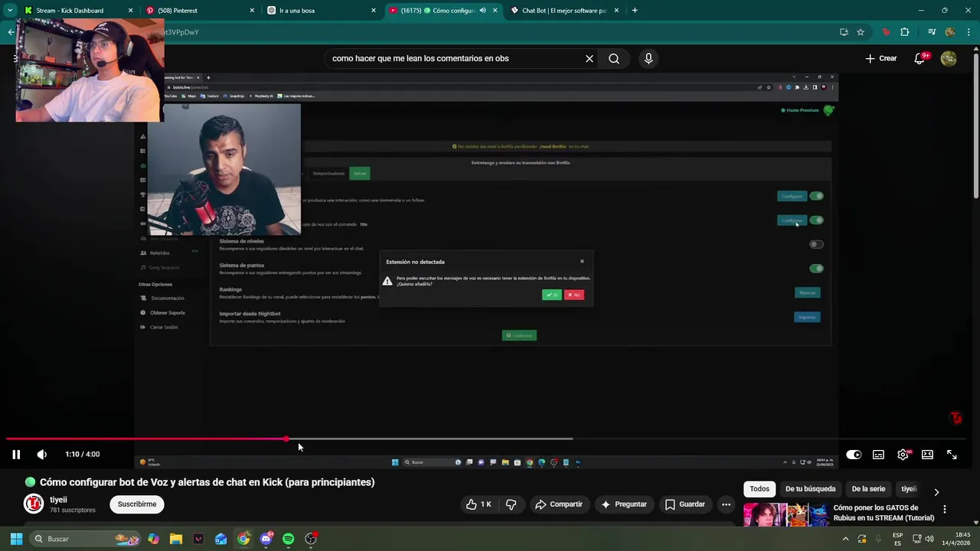Image resolution: width=980 pixels, height=551 pixels.
Task: Open OBS Studio from the taskbar
Action: point(311,539)
